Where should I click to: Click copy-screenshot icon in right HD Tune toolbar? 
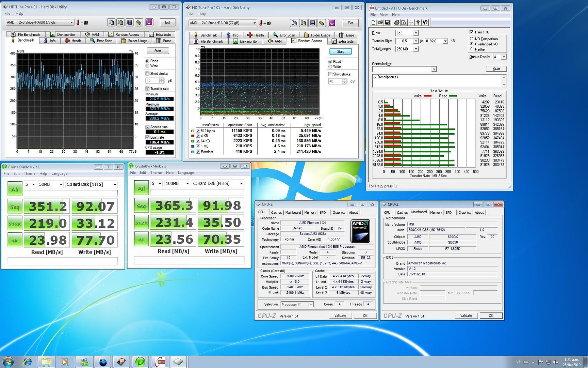click(303, 23)
